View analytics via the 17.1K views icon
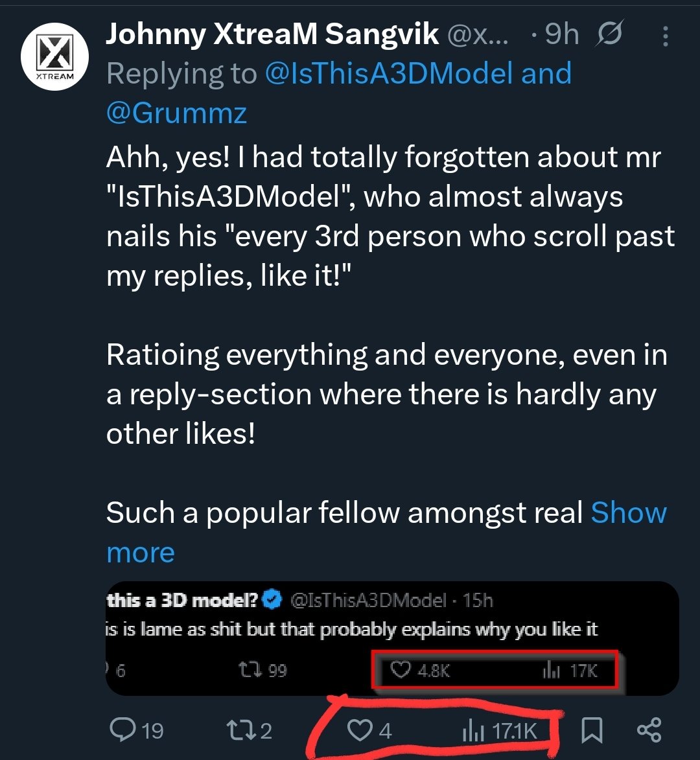 coord(473,730)
